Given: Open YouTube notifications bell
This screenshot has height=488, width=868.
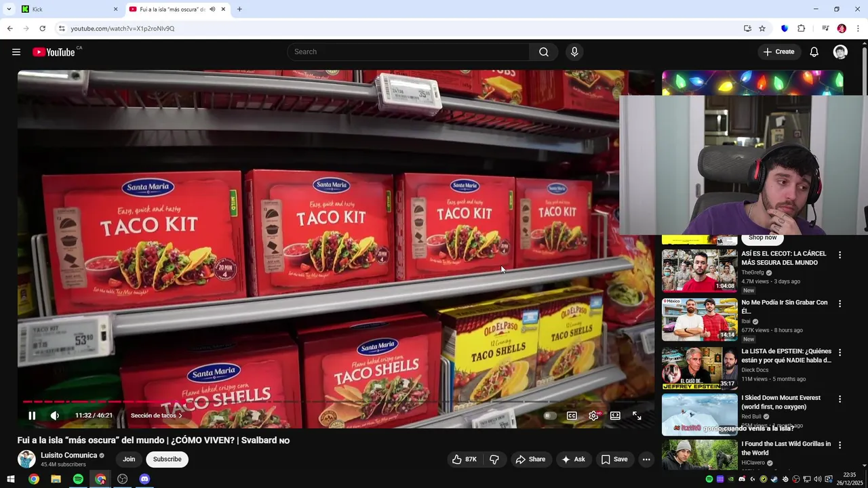Looking at the screenshot, I should click(814, 52).
